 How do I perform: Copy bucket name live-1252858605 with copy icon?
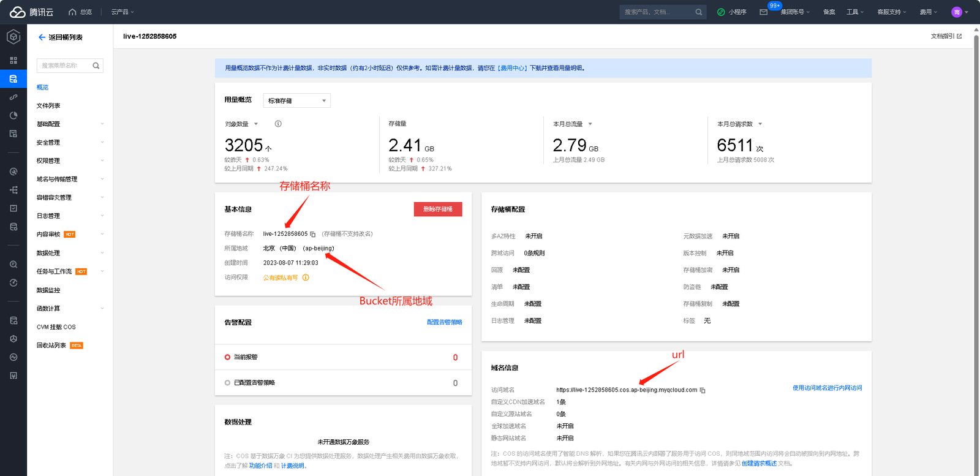click(x=313, y=234)
